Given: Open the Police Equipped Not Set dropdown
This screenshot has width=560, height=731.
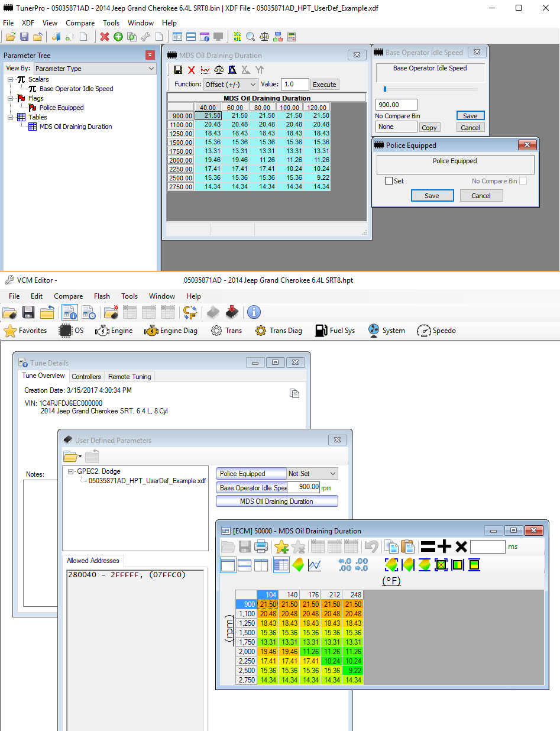Looking at the screenshot, I should (312, 474).
